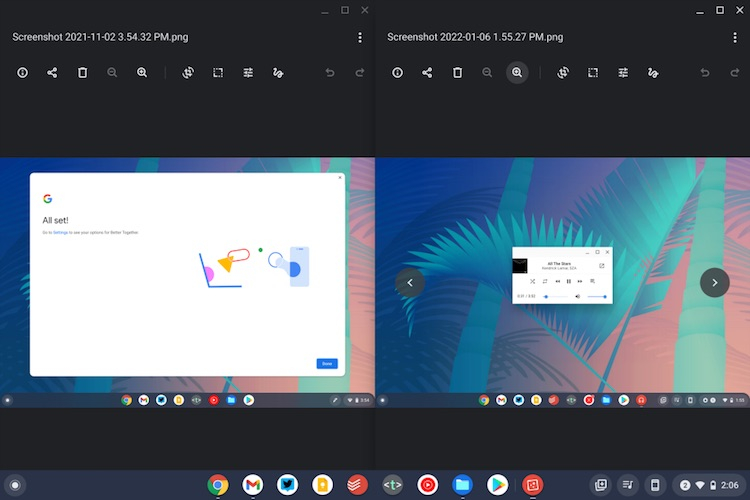Open the Launcher circle on the shelf

[14, 485]
